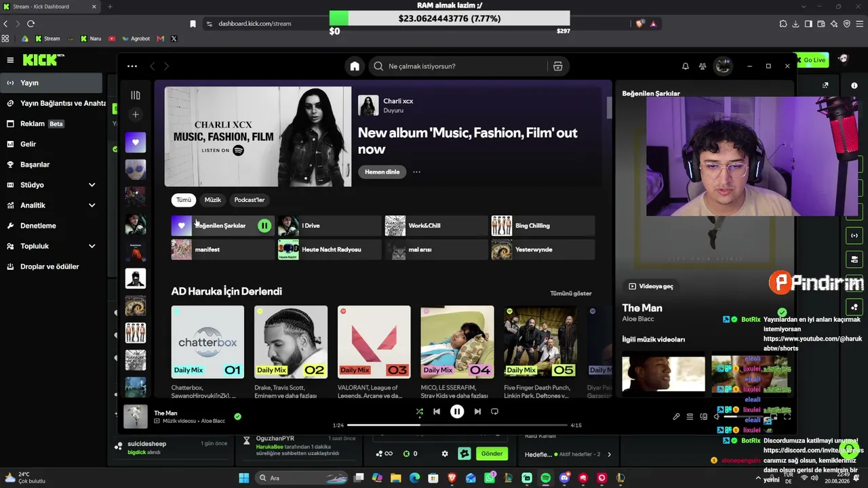Viewport: 868px width, 488px height.
Task: Click the Tümünü göster link
Action: pyautogui.click(x=571, y=293)
